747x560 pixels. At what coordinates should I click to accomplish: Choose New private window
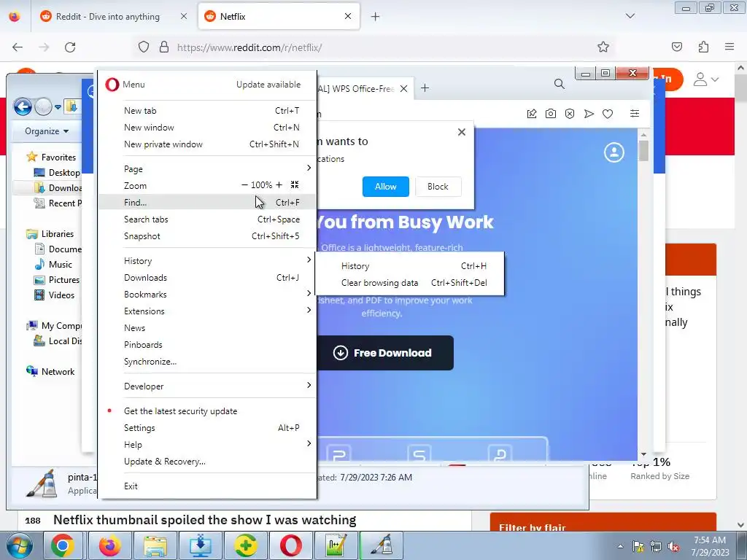click(x=206, y=144)
